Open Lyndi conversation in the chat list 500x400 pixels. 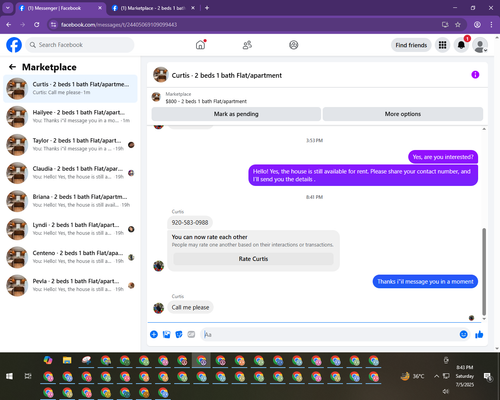coord(70,229)
